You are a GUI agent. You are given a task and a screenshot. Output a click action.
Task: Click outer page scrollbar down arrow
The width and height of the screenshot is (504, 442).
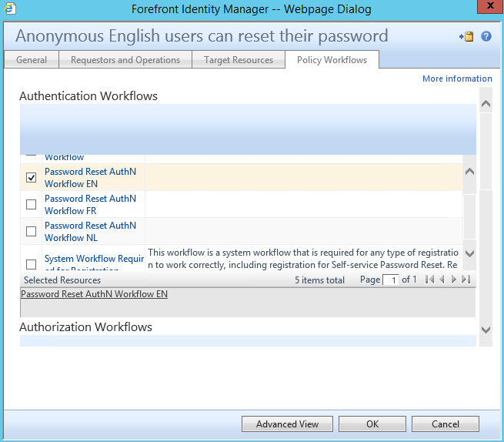click(486, 330)
